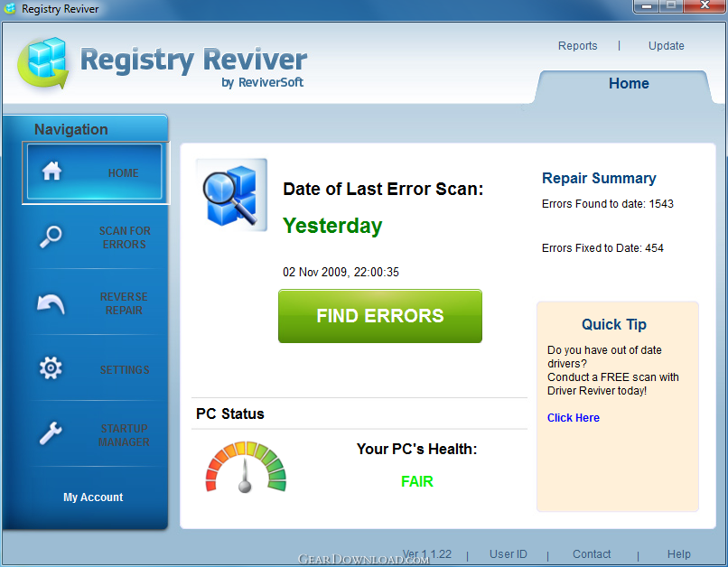Click the title bar app icon
The height and width of the screenshot is (567, 728).
(10, 8)
